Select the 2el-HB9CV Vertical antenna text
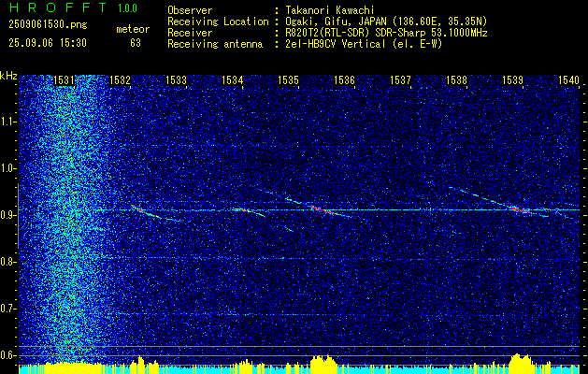 tap(364, 44)
